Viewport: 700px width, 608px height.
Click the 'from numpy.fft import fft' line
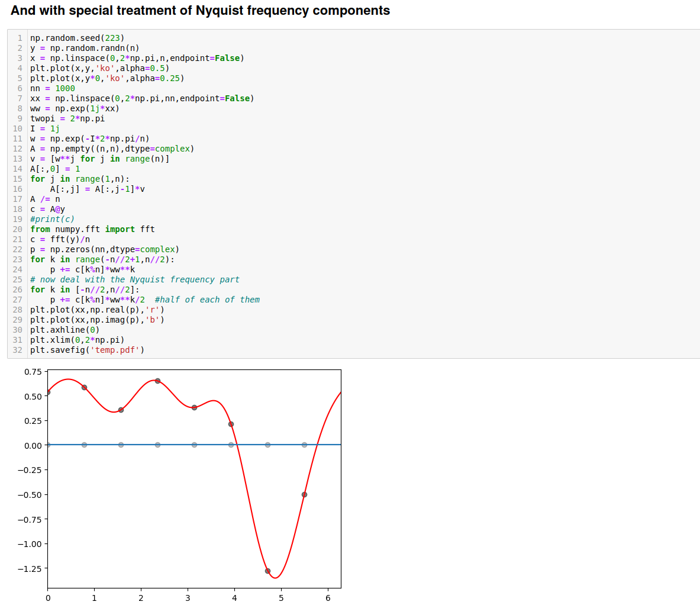pyautogui.click(x=92, y=229)
